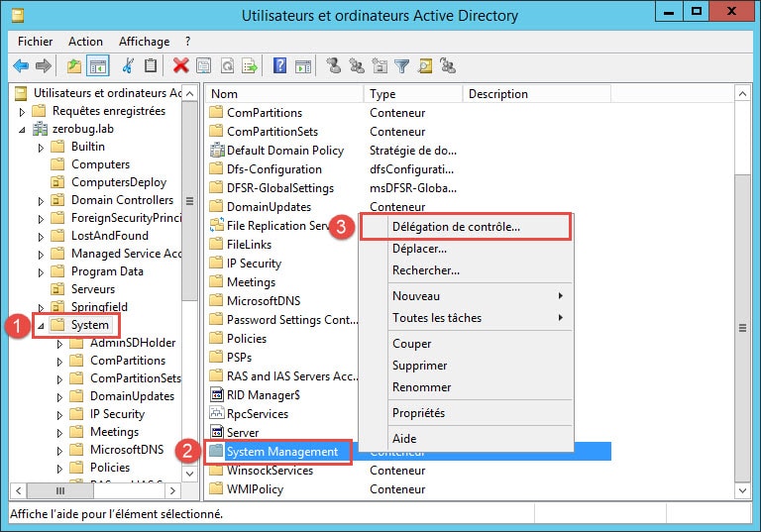
Task: Toggle the Show/Hide action pane icon
Action: pyautogui.click(x=303, y=65)
